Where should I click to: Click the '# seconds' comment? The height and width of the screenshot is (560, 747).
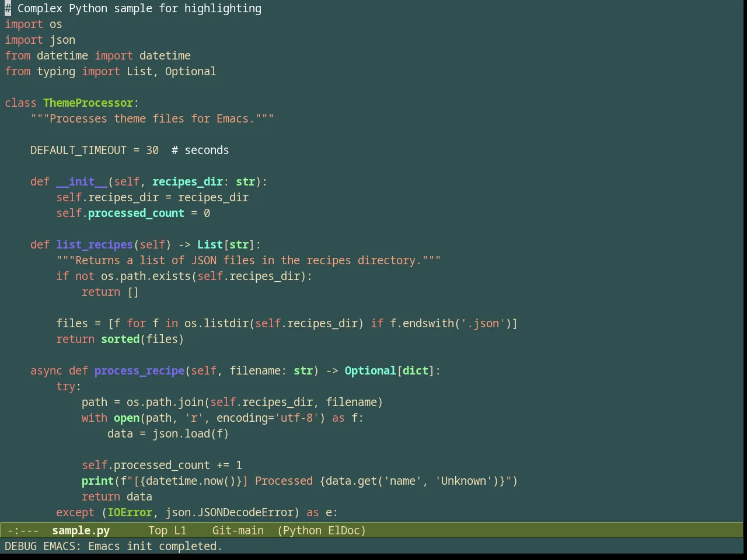(x=200, y=150)
